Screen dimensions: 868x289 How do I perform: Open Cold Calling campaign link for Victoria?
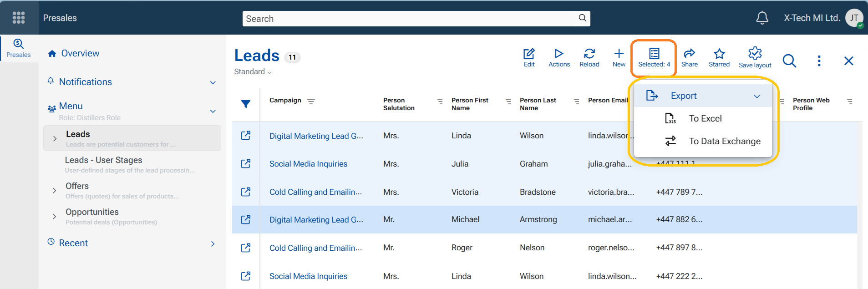pos(315,192)
